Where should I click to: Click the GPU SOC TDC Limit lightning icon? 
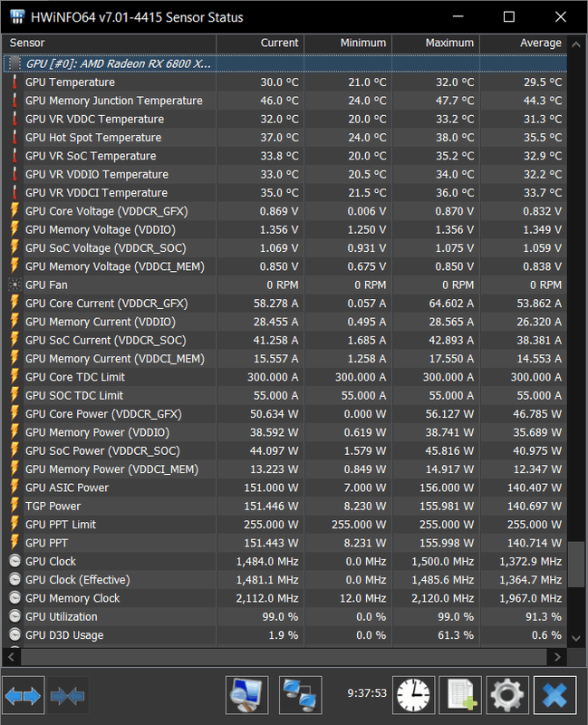(x=14, y=395)
